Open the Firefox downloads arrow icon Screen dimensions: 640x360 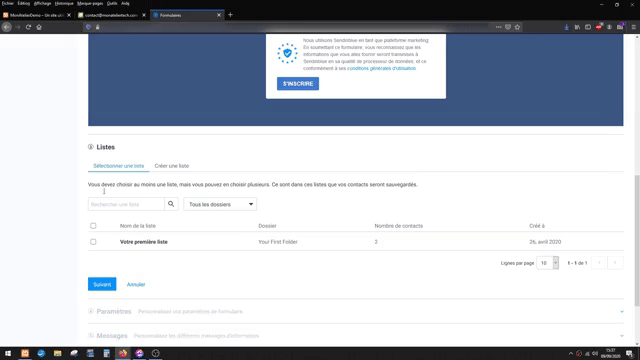[x=567, y=27]
